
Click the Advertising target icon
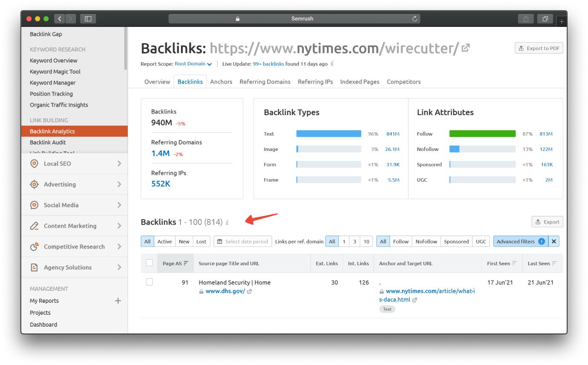34,184
